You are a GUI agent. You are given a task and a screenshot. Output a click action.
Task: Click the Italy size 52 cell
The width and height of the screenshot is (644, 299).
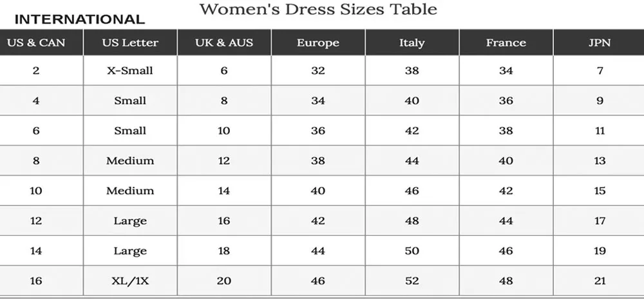[x=412, y=281]
